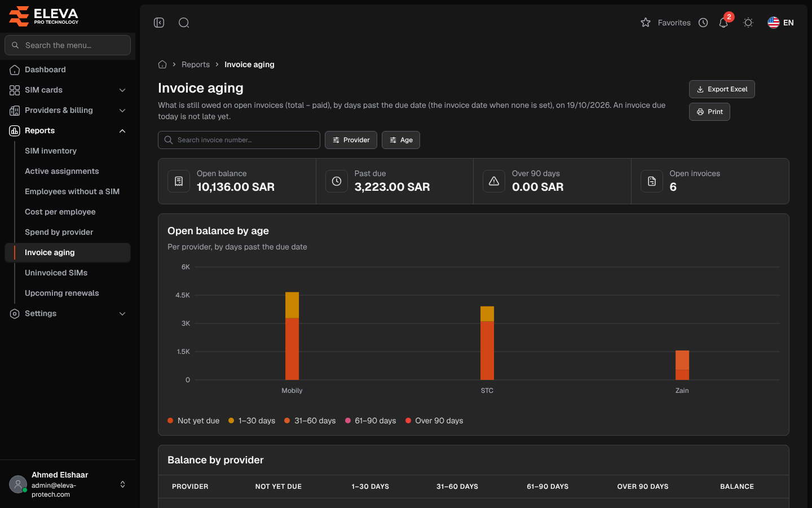Open notifications bell with badge
The width and height of the screenshot is (812, 508).
click(723, 23)
